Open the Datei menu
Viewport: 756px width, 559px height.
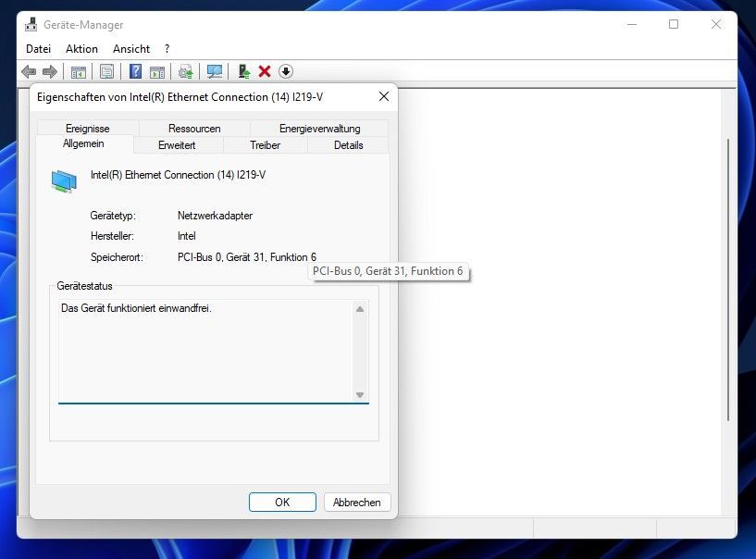pyautogui.click(x=39, y=49)
